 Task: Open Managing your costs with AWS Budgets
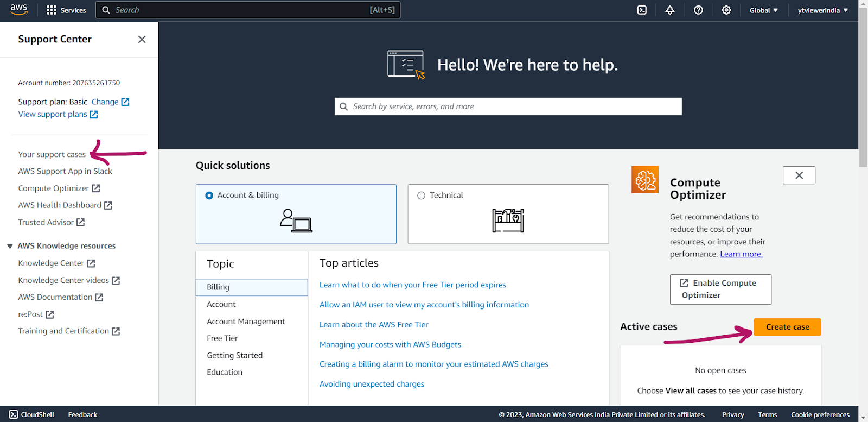coord(390,344)
